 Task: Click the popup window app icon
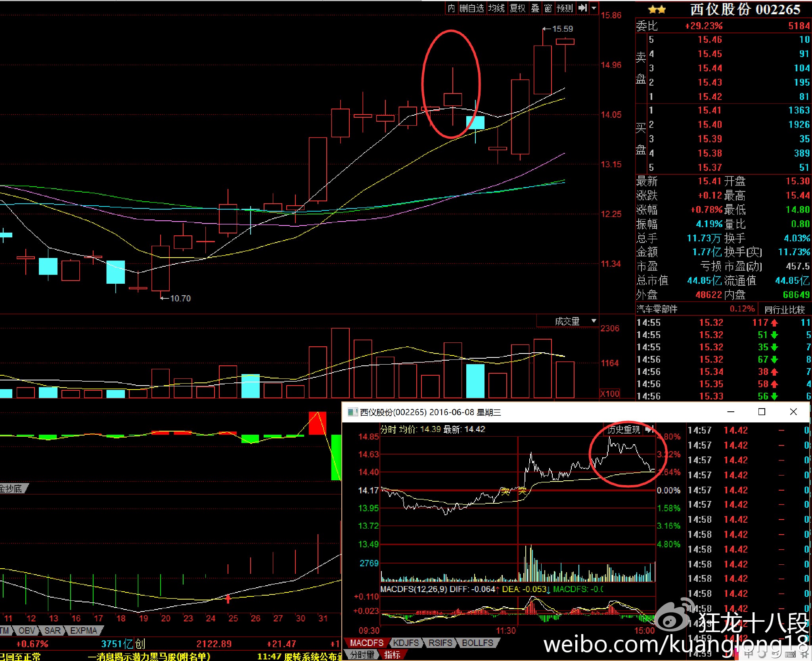pos(352,412)
